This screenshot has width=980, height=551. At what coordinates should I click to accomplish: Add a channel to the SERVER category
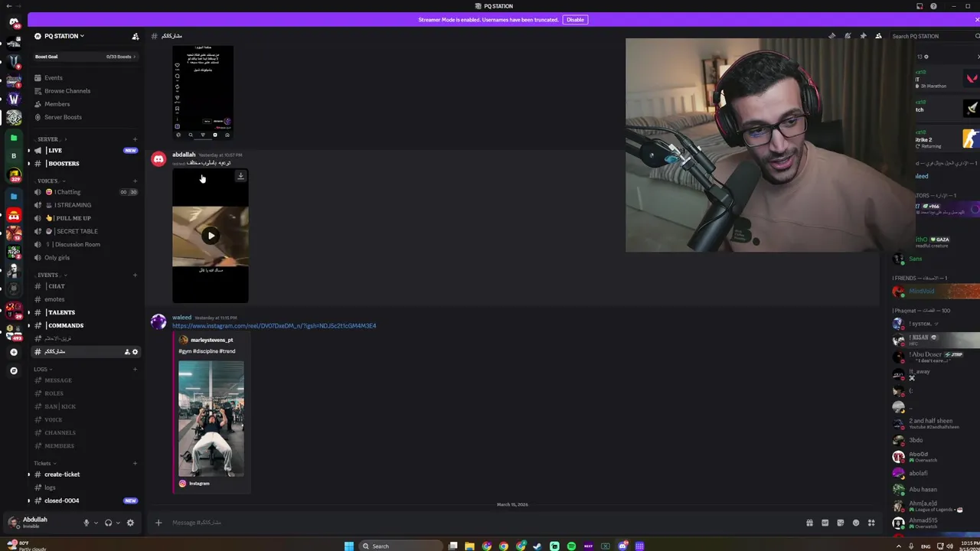tap(135, 139)
